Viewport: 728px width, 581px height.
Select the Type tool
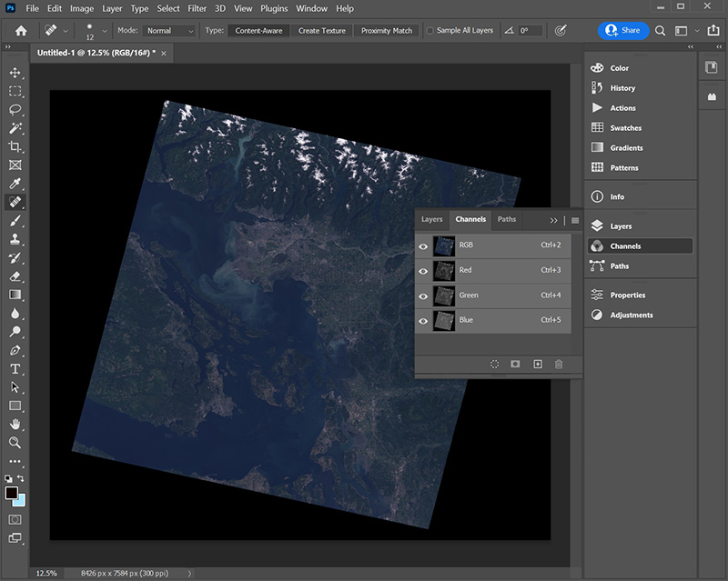[x=15, y=368]
